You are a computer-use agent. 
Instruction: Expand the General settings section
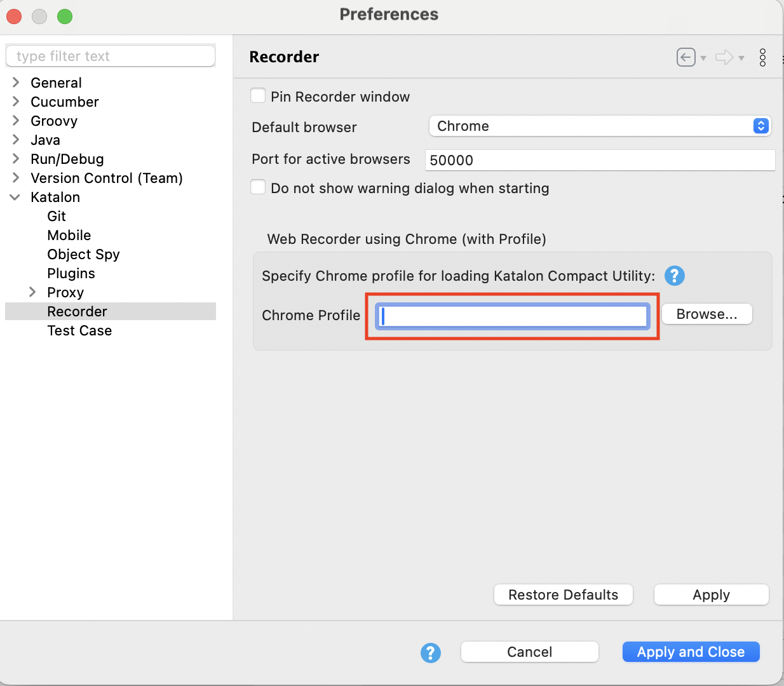15,83
